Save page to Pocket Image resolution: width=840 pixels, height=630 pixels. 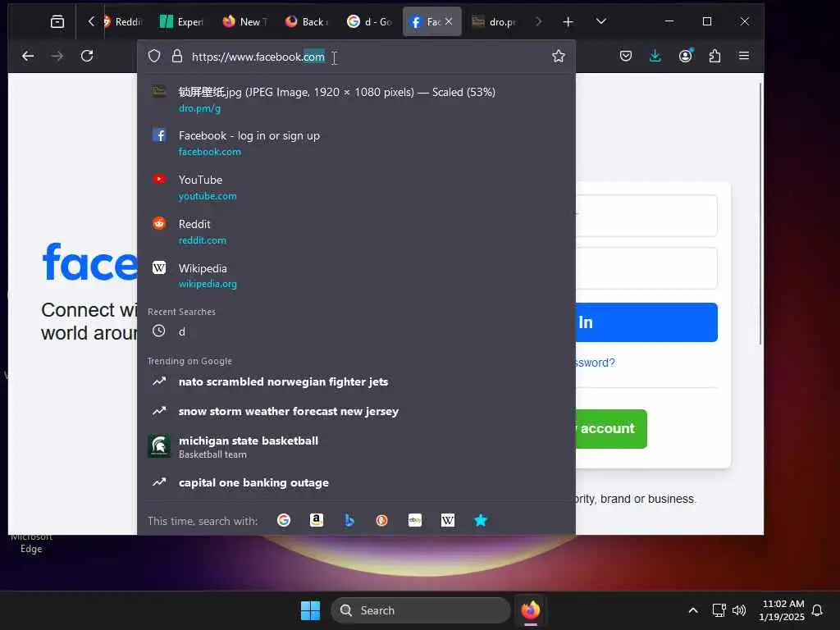click(626, 56)
